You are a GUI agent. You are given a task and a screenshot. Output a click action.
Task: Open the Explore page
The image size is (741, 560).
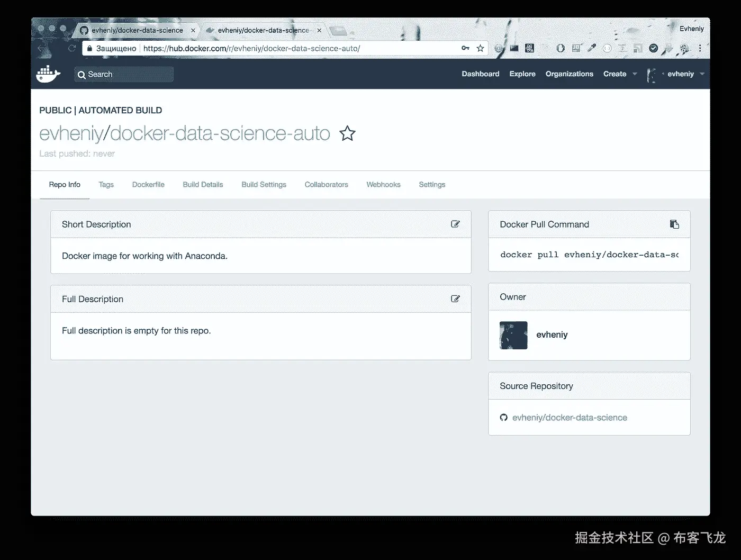[x=522, y=74]
